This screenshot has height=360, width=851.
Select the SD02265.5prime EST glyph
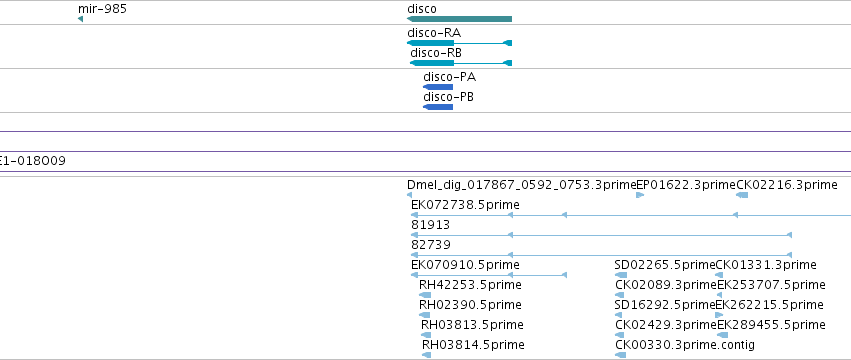click(x=621, y=275)
